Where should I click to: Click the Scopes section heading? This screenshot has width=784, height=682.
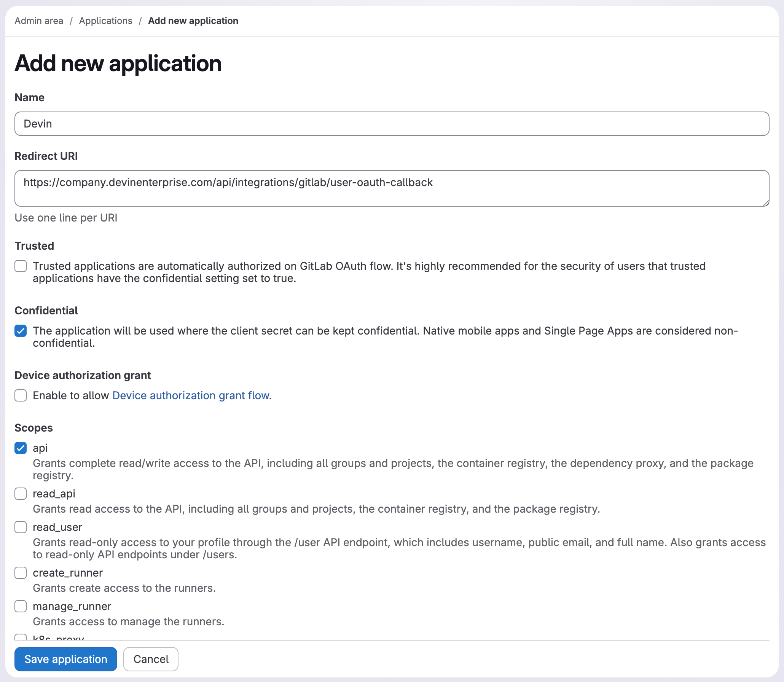[x=33, y=428]
